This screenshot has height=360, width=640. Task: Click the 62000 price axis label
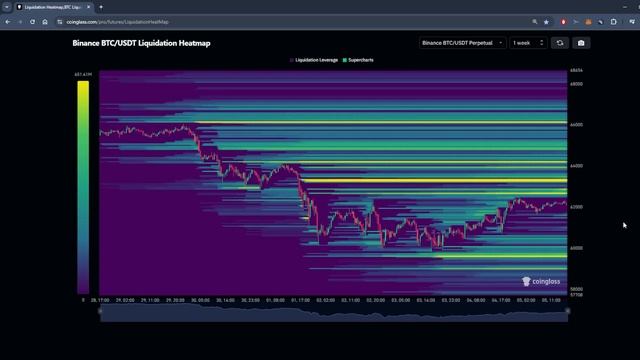point(576,207)
